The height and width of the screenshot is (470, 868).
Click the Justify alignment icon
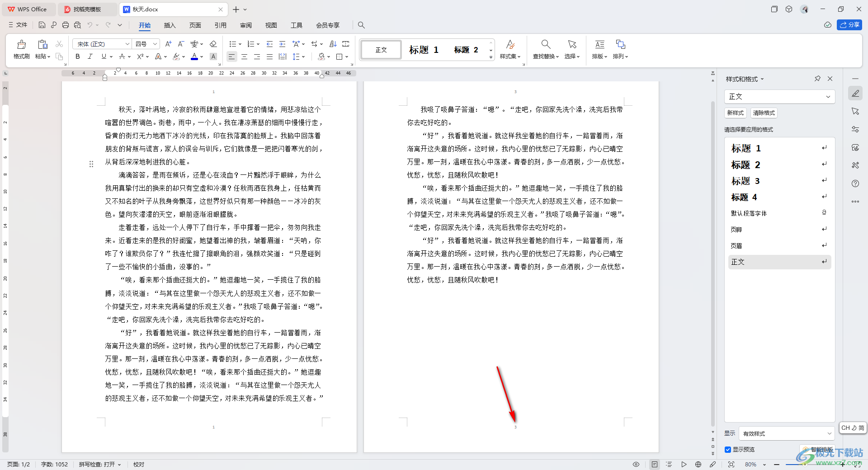269,56
